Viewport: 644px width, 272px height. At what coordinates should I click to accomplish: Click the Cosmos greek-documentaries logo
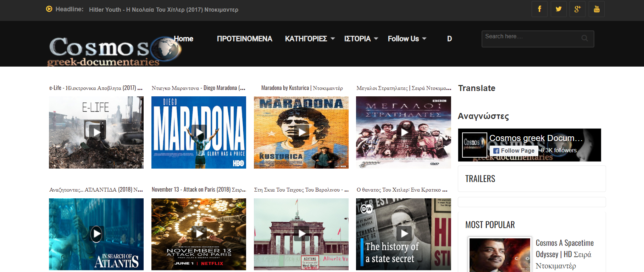click(115, 51)
